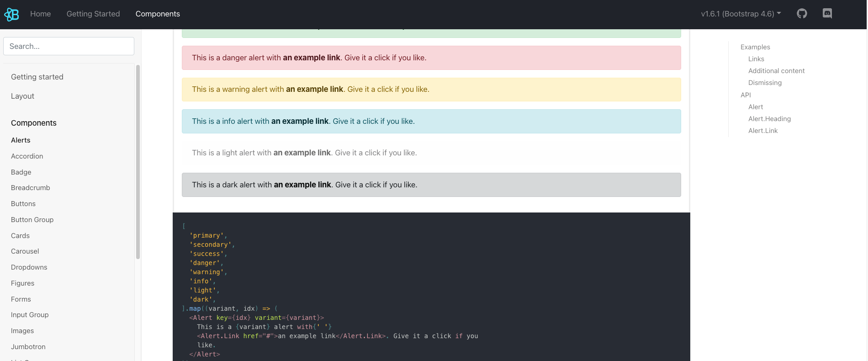Screen dimensions: 868x361
Task: Jump to Dismissing section
Action: (765, 83)
